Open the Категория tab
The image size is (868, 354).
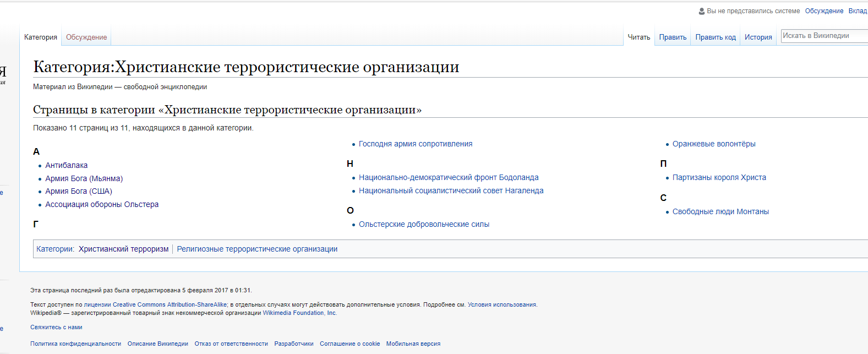point(41,37)
